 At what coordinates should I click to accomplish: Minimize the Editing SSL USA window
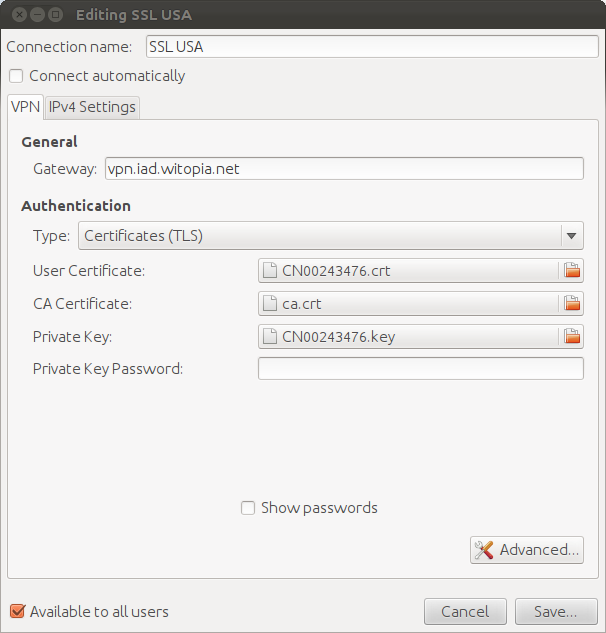click(x=37, y=15)
